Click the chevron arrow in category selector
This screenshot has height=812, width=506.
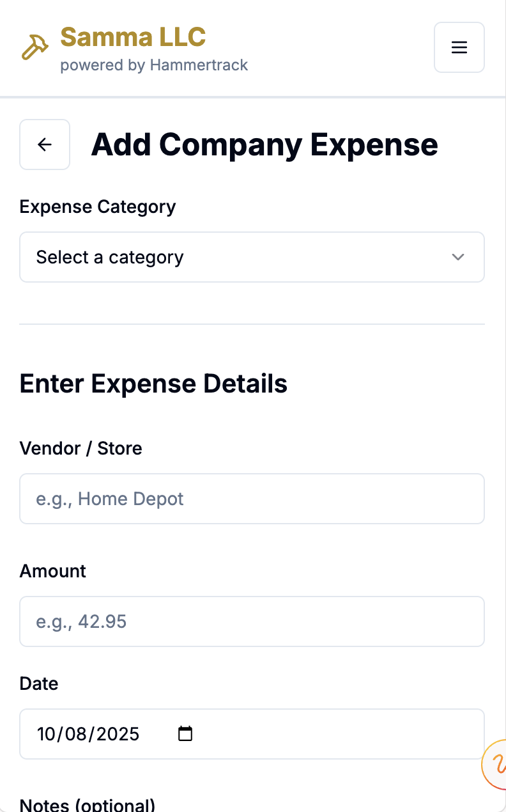[x=457, y=257]
